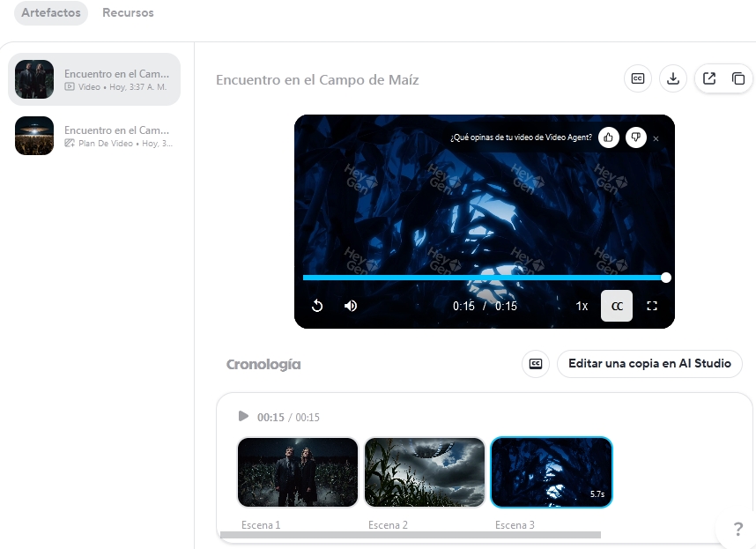Click the video progress bar handle
The width and height of the screenshot is (756, 549).
666,278
